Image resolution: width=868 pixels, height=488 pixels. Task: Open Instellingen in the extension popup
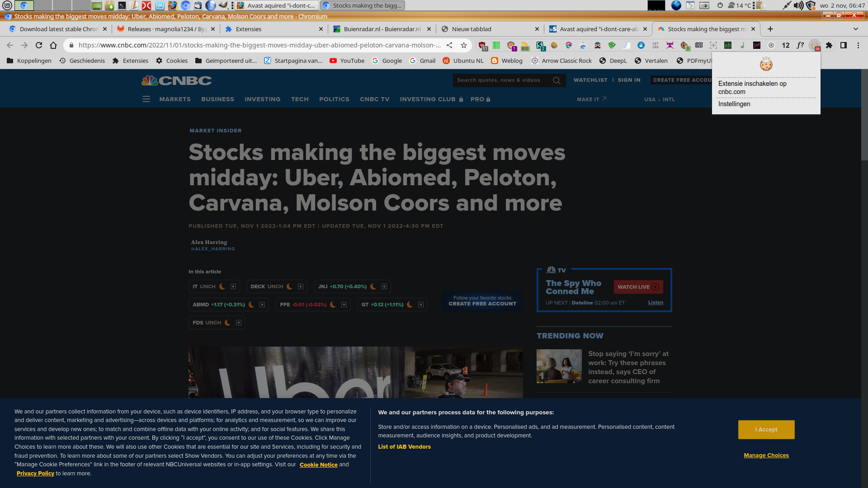click(766, 104)
